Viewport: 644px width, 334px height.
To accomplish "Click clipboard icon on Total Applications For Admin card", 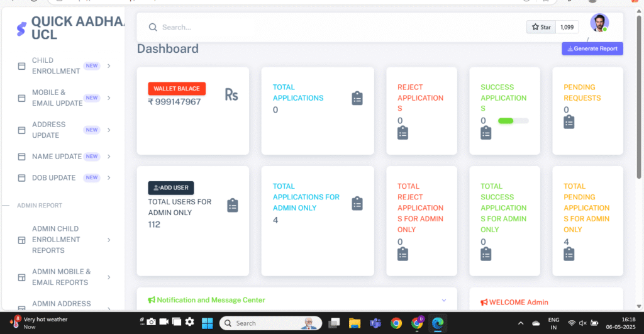I will coord(357,204).
